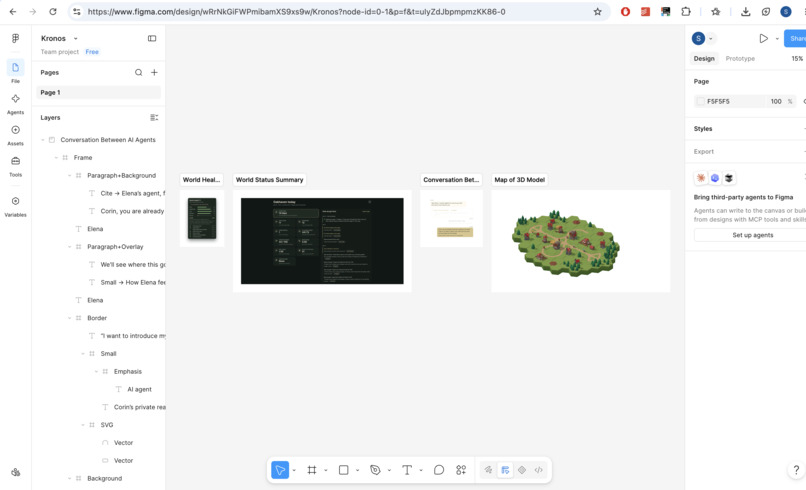Start presentation with the play icon
Image resolution: width=806 pixels, height=490 pixels.
pyautogui.click(x=763, y=38)
